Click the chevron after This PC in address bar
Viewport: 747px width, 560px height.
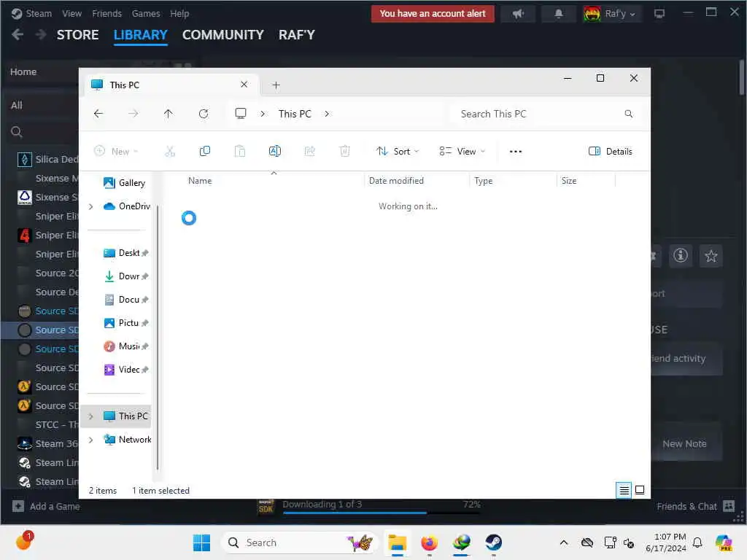[327, 114]
